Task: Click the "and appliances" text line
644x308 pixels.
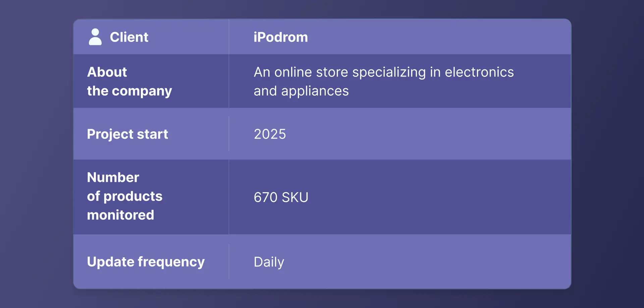Action: click(x=301, y=91)
